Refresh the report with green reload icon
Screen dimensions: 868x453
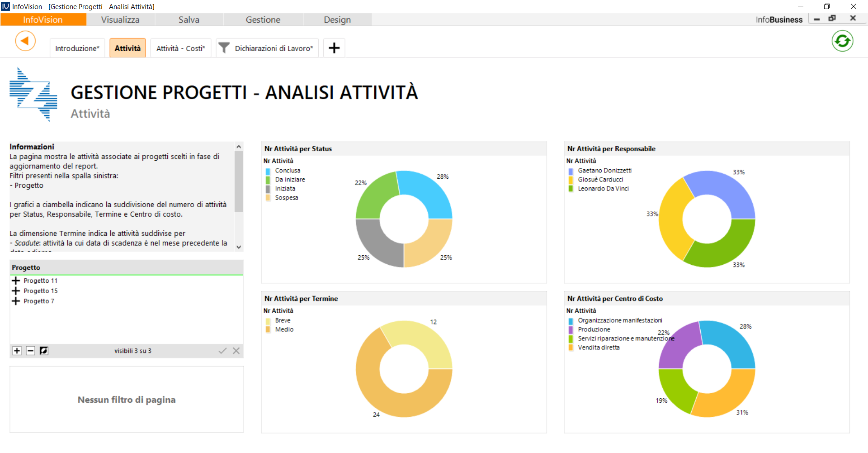[842, 41]
